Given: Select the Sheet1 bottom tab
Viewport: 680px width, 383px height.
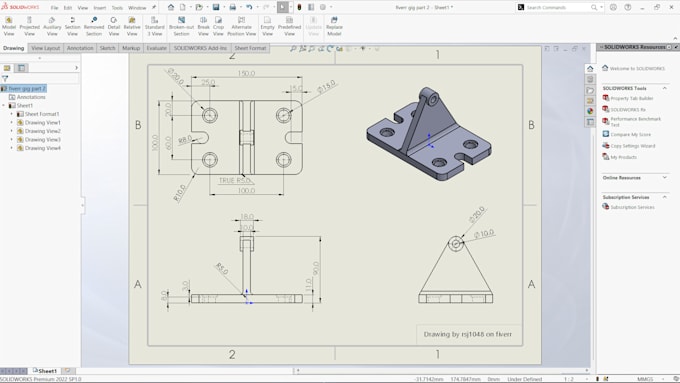Looking at the screenshot, I should click(x=45, y=371).
